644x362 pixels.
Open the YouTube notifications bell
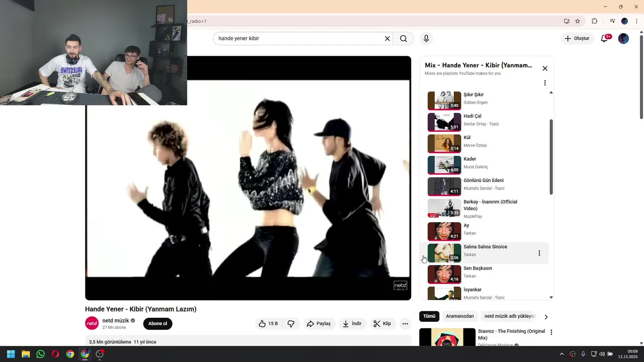pyautogui.click(x=604, y=39)
